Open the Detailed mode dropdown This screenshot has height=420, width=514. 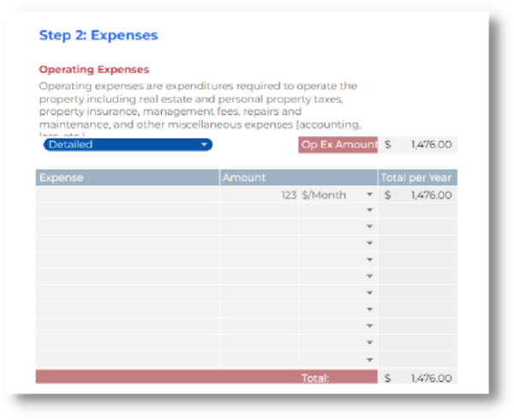[127, 145]
